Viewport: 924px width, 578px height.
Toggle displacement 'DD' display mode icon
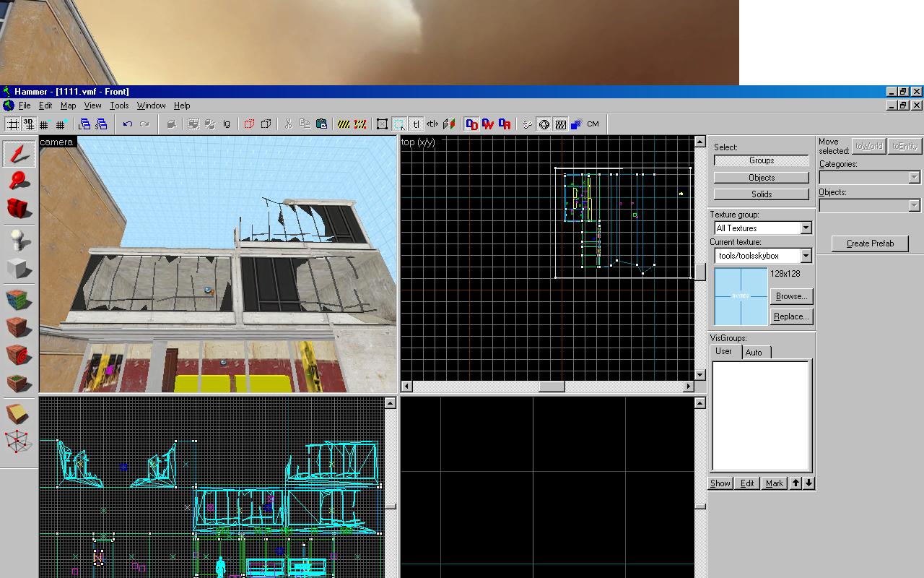(x=472, y=124)
